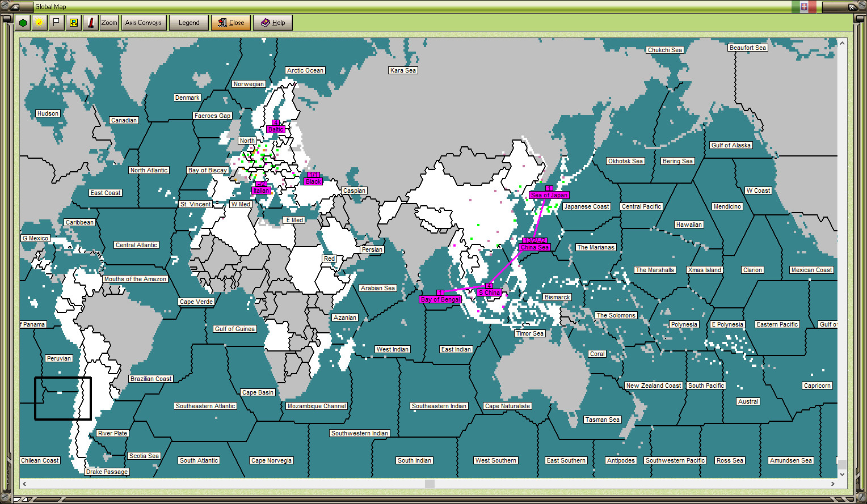Viewport: 867px width, 504px height.
Task: Click the Mozambique Channel label
Action: tap(317, 406)
